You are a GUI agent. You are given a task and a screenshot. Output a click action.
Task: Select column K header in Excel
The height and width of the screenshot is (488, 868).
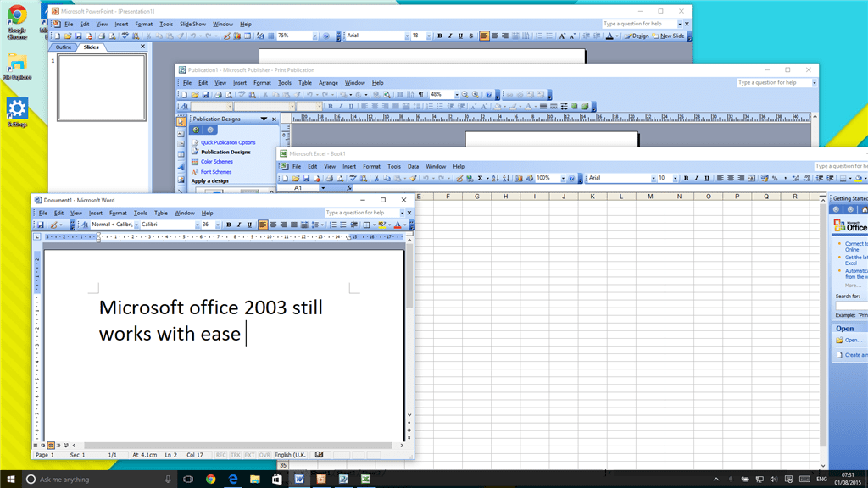tap(593, 197)
